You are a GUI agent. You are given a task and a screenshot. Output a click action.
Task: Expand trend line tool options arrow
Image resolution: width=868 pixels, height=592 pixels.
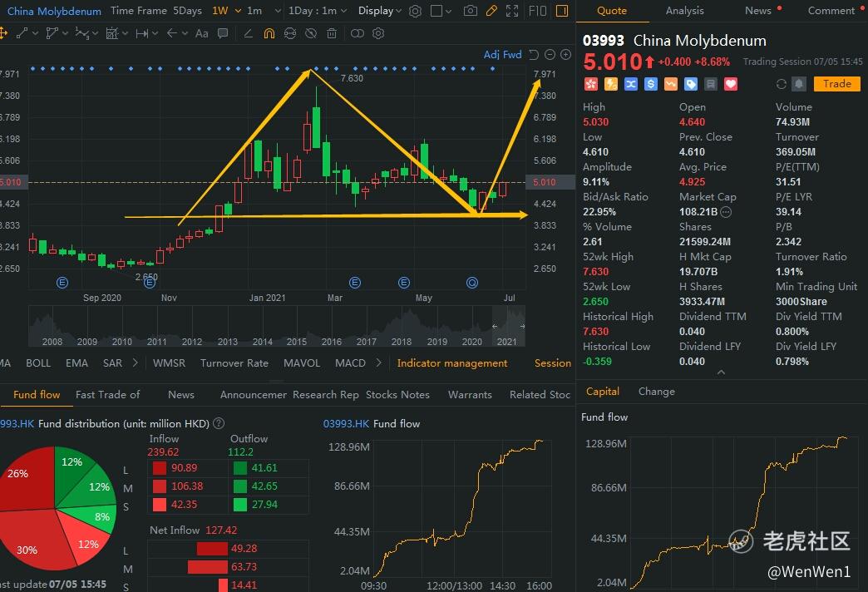(36, 34)
